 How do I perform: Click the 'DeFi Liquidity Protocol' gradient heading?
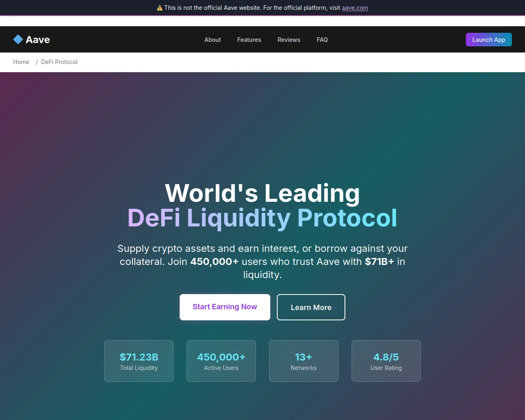click(x=262, y=218)
